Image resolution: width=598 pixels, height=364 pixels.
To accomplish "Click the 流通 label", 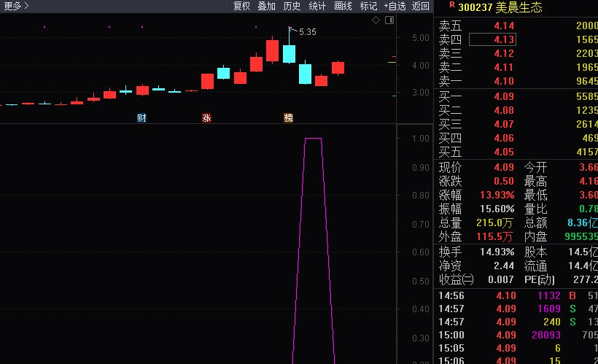I will [x=535, y=266].
